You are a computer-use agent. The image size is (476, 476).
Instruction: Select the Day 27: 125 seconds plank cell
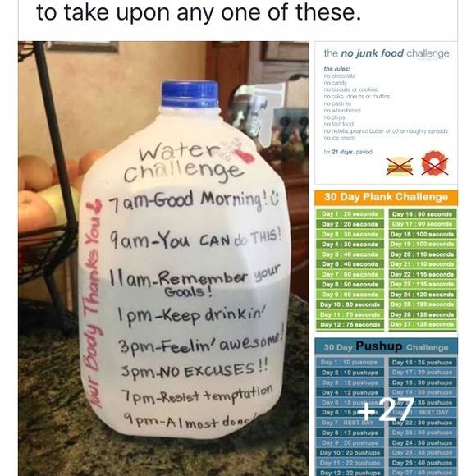coord(422,324)
